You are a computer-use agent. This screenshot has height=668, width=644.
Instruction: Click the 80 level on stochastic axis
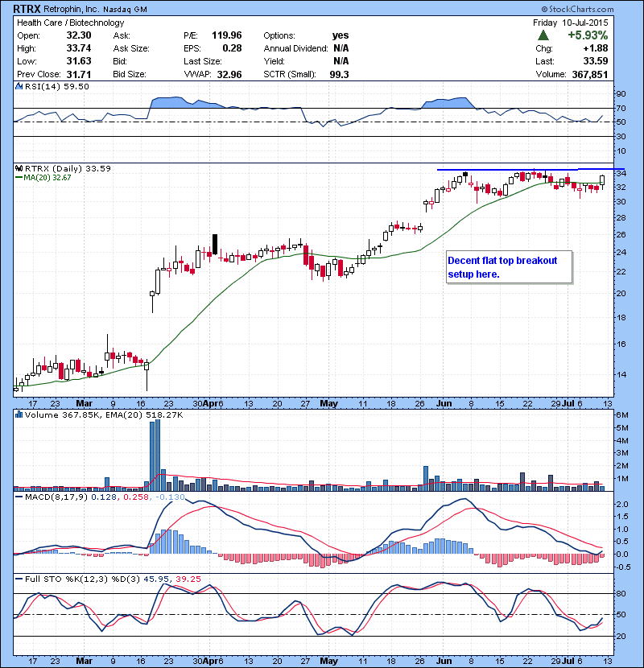click(621, 593)
